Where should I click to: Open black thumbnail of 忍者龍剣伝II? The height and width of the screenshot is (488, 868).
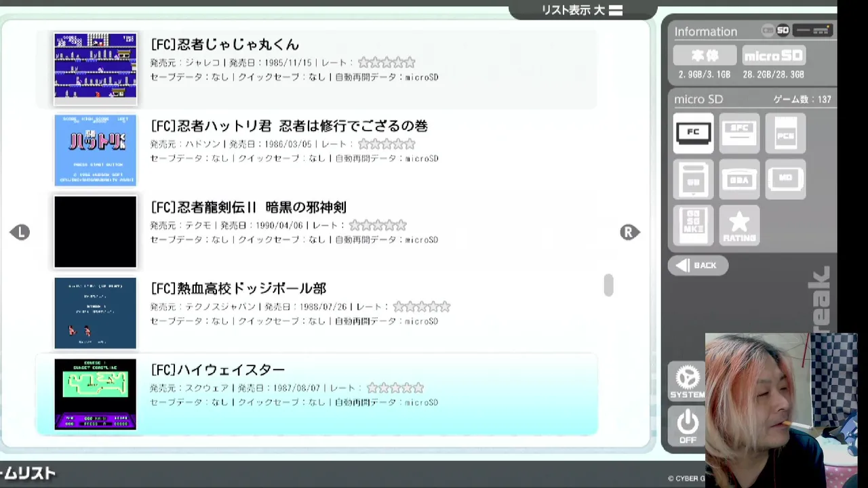coord(96,232)
